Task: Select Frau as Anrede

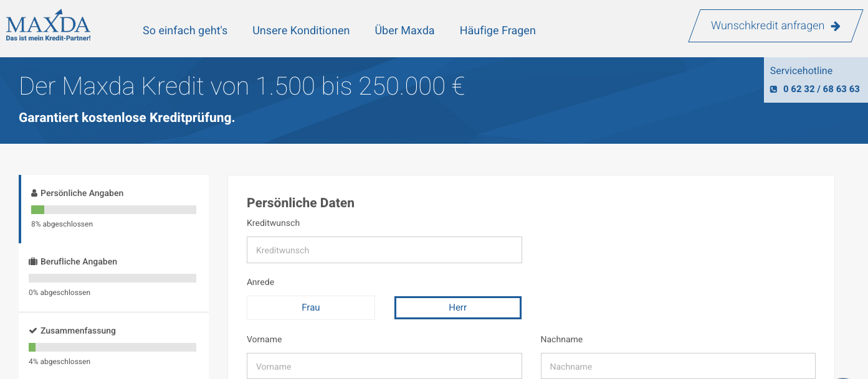Action: 311,307
